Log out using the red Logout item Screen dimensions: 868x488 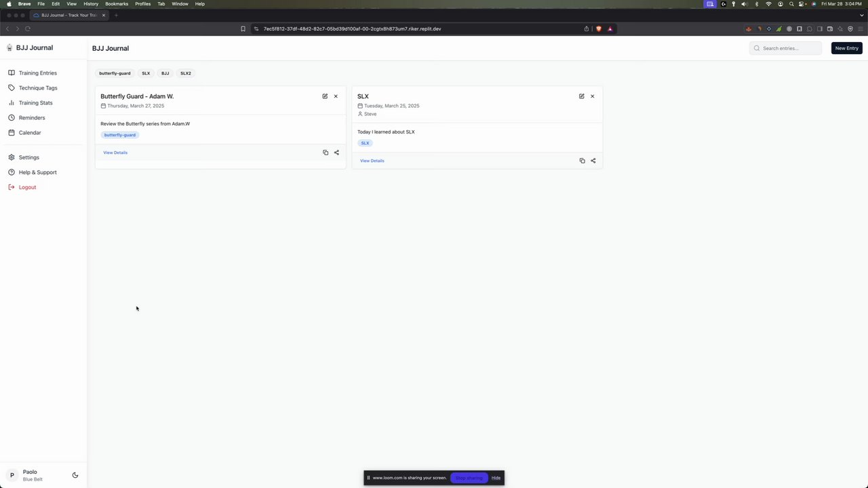click(x=43, y=187)
